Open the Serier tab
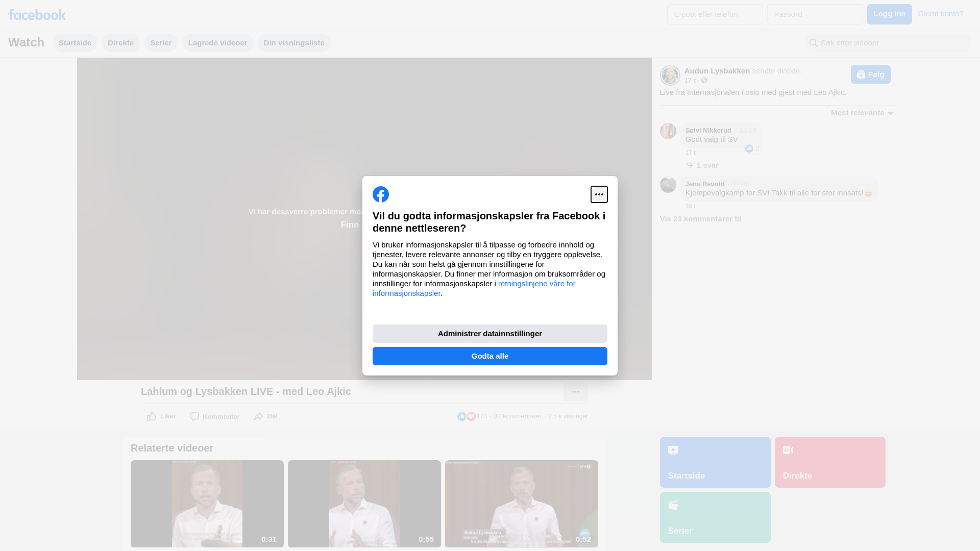 161,43
